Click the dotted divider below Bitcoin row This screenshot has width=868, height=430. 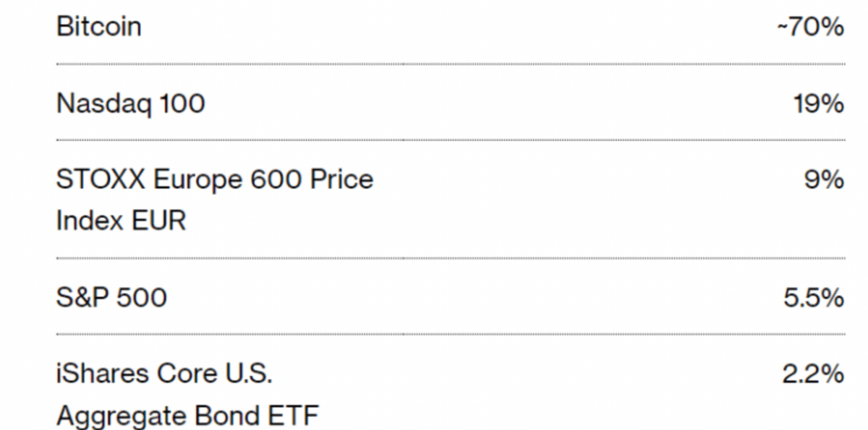[451, 64]
